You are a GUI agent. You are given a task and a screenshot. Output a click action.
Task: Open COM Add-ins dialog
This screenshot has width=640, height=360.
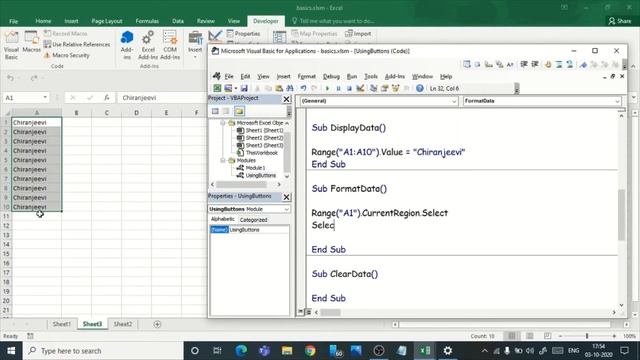tap(170, 45)
